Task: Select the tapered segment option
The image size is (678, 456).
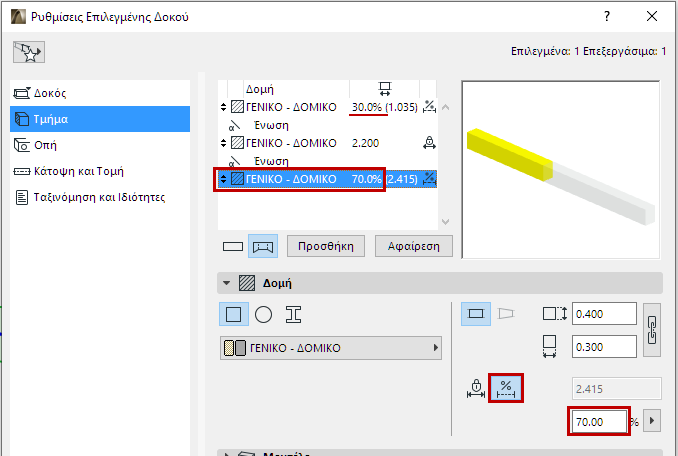Action: coord(505,314)
